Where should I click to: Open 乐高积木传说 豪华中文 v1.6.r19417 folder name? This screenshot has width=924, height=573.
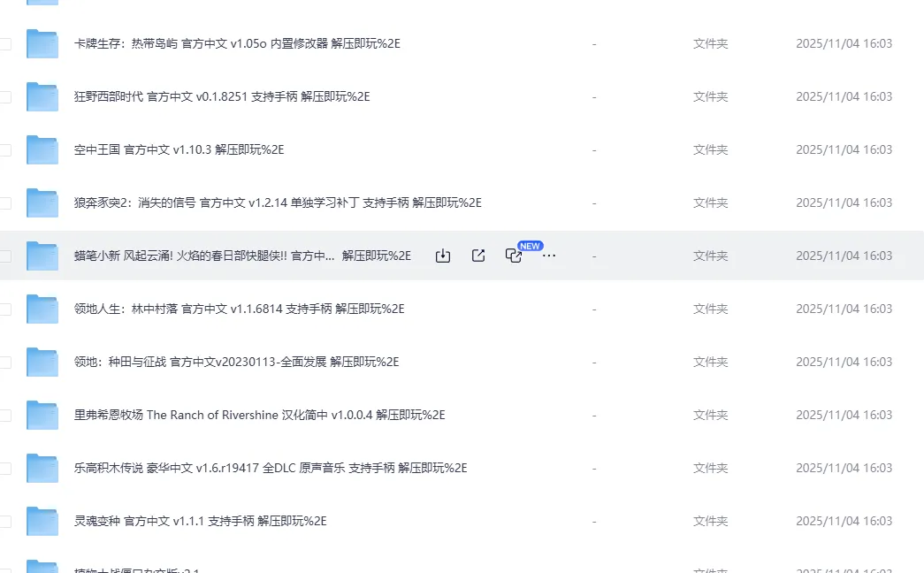(x=271, y=468)
